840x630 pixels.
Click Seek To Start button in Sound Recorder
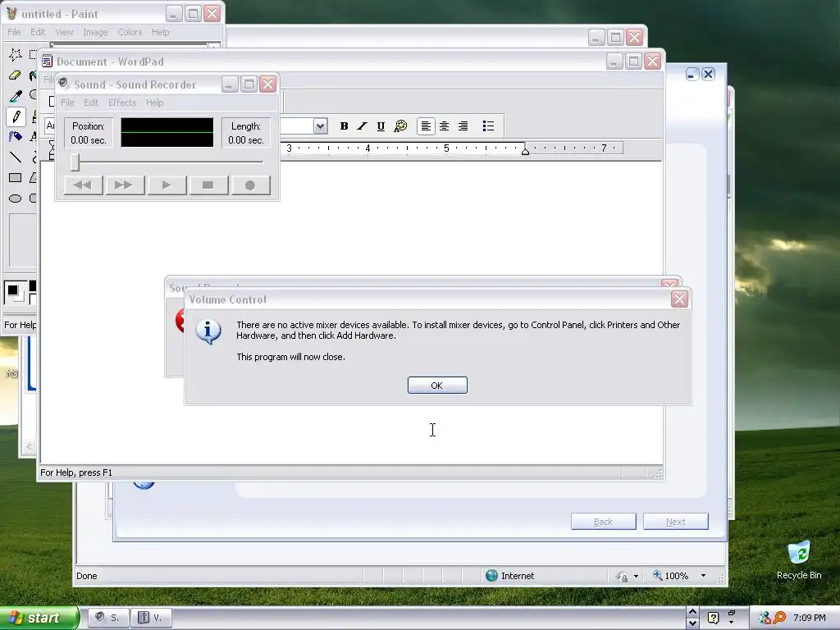pyautogui.click(x=83, y=185)
